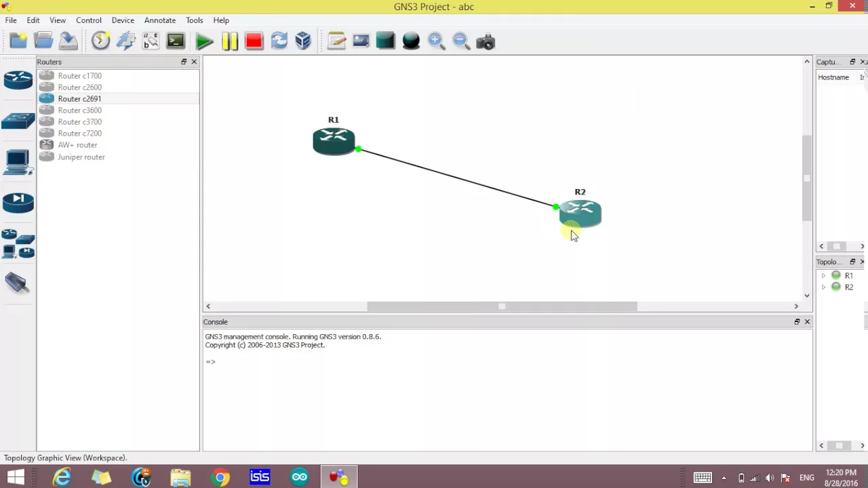Open the Windows Start menu
The width and height of the screenshot is (868, 488).
coord(16,477)
